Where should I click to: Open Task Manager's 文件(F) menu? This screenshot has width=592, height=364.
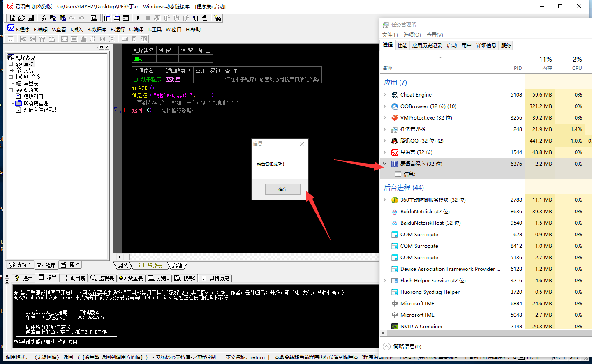[390, 35]
